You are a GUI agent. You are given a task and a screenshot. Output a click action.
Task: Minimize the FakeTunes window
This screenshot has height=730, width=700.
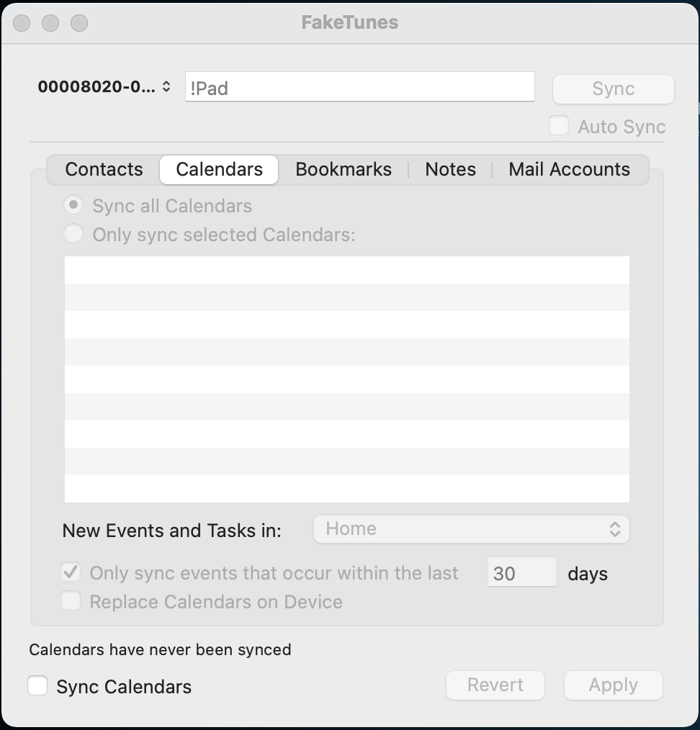pyautogui.click(x=50, y=23)
